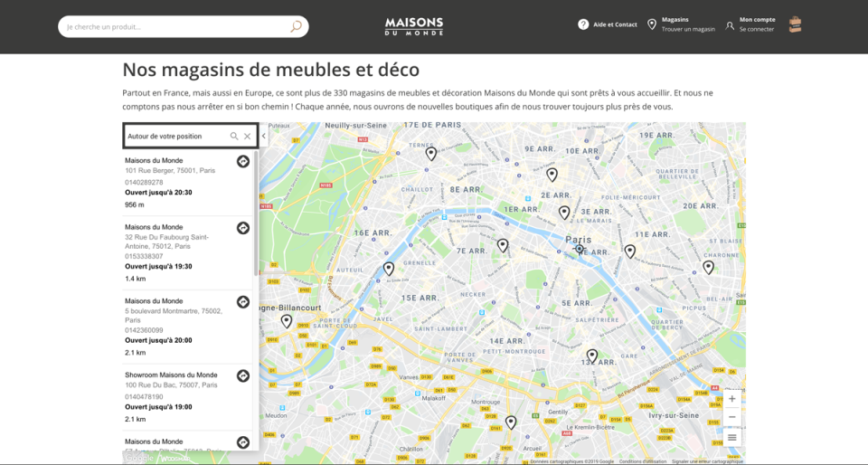The width and height of the screenshot is (868, 465).
Task: Click the Magasins location pin icon in header
Action: 652,24
